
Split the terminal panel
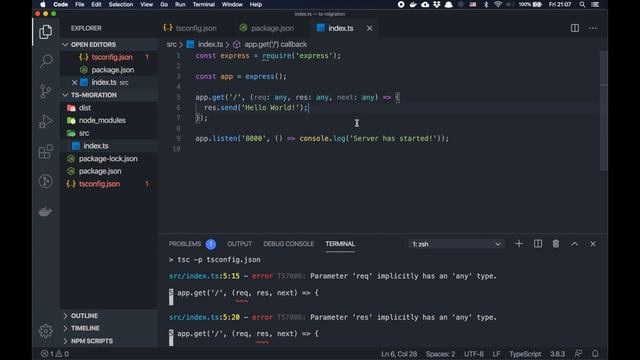(538, 244)
